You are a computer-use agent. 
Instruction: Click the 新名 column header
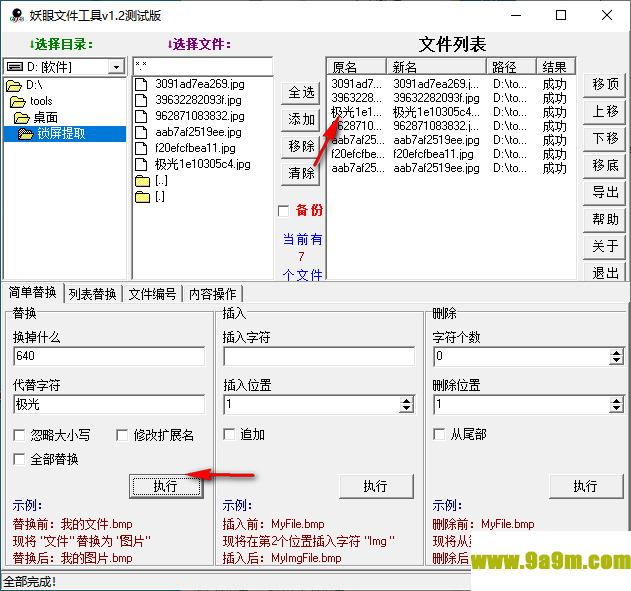(436, 67)
